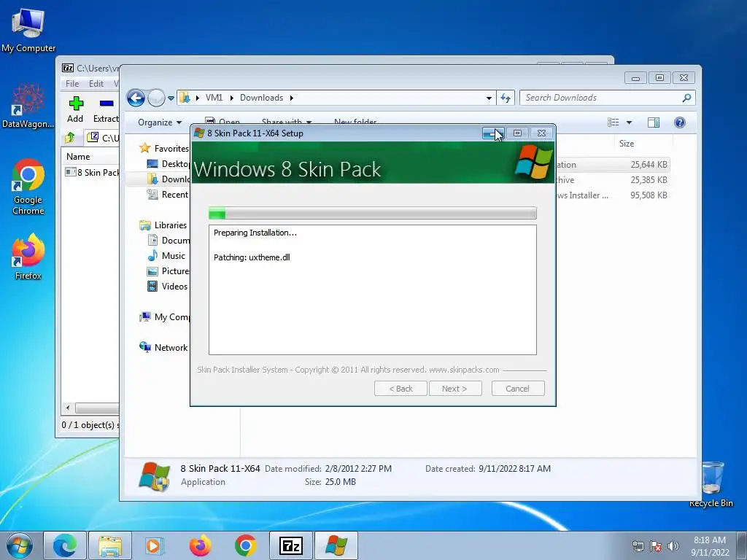Toggle the preview pane
Viewport: 747px width, 560px height.
pyautogui.click(x=653, y=122)
